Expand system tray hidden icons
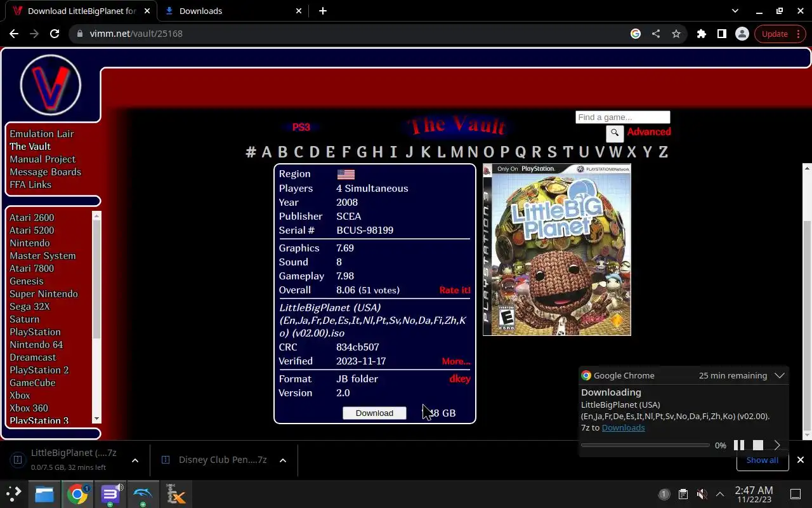Image resolution: width=812 pixels, height=508 pixels. click(720, 494)
